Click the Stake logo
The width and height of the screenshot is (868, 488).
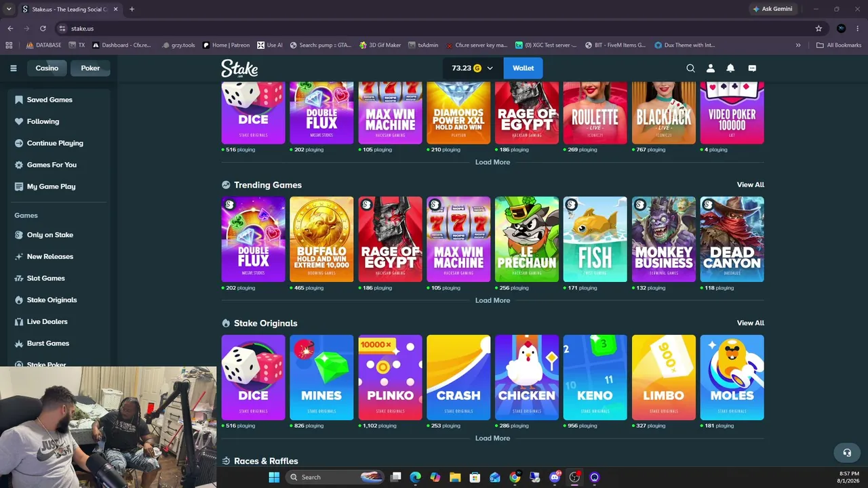click(x=239, y=68)
